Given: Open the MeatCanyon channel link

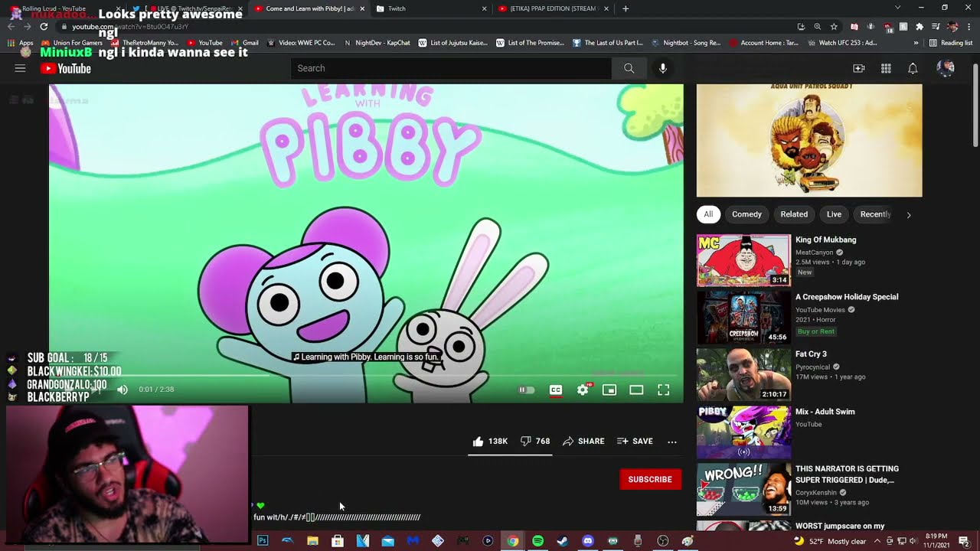Looking at the screenshot, I should [x=815, y=252].
